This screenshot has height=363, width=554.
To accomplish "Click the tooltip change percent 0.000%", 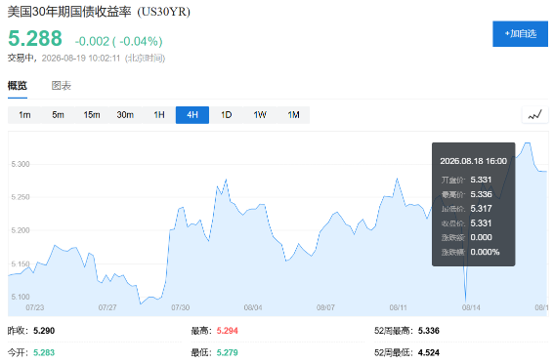I will [x=485, y=252].
